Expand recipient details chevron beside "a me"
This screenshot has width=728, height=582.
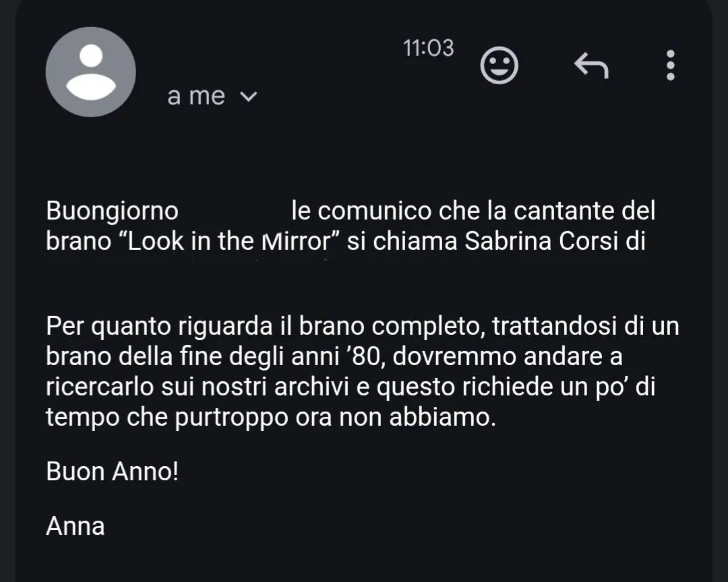[248, 96]
